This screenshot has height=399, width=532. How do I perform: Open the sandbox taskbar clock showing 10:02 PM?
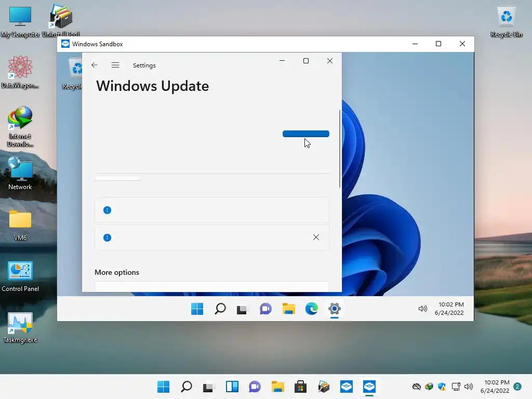(x=449, y=309)
